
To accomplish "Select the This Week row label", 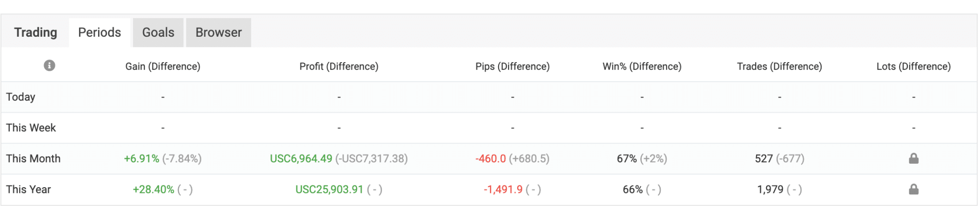I will 31,128.
